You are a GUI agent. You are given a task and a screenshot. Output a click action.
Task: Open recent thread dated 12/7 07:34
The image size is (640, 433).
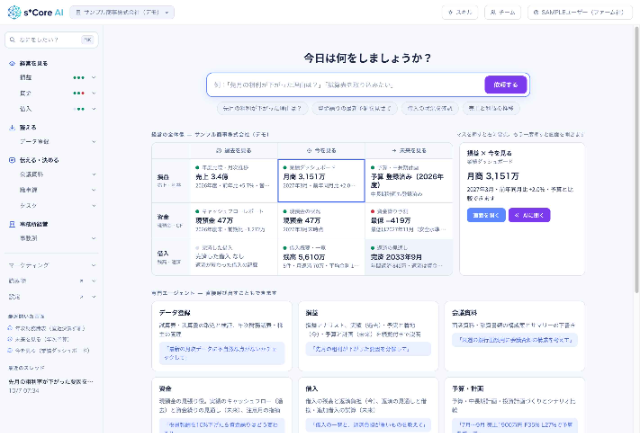click(51, 386)
